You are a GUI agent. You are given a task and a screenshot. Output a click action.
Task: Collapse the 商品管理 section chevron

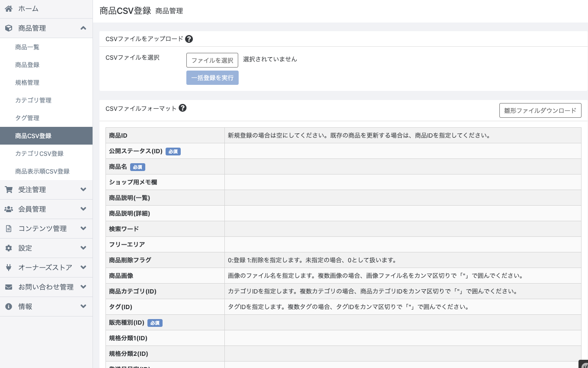click(83, 28)
